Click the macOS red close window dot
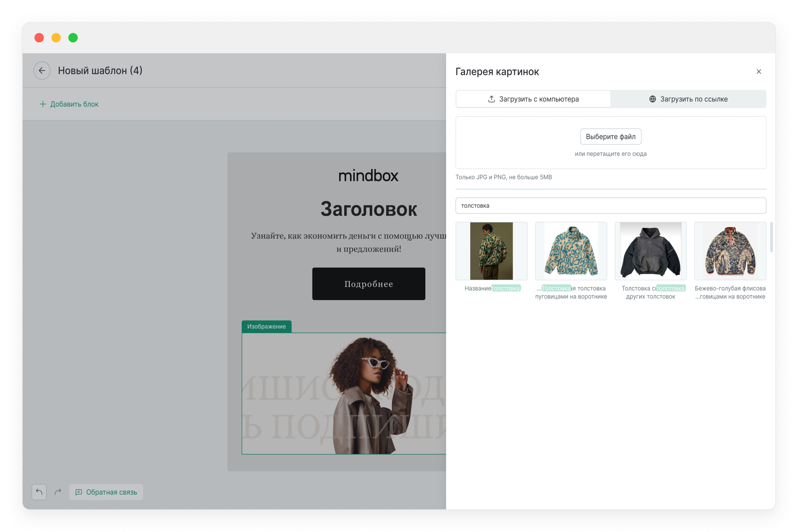The height and width of the screenshot is (532, 798). click(x=39, y=38)
